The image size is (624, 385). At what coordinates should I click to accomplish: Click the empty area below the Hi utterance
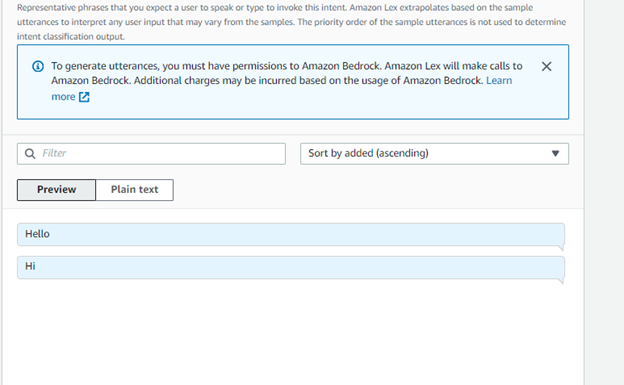point(293,334)
